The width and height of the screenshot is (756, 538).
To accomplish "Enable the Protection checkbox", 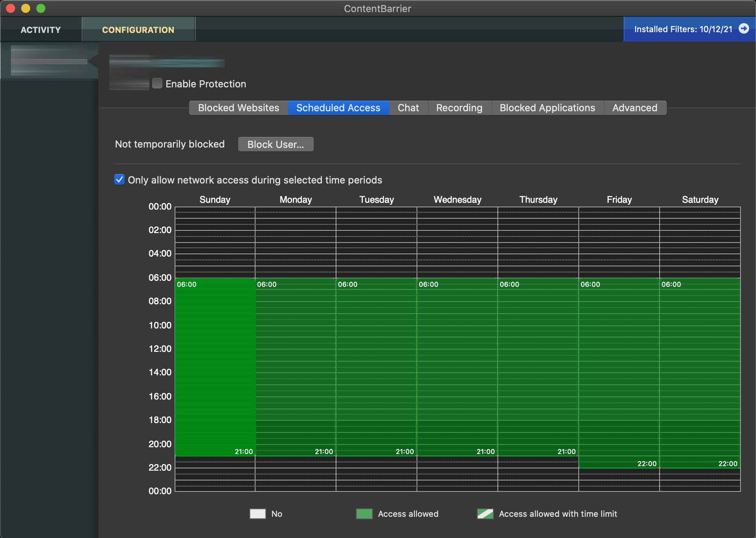I will click(157, 83).
